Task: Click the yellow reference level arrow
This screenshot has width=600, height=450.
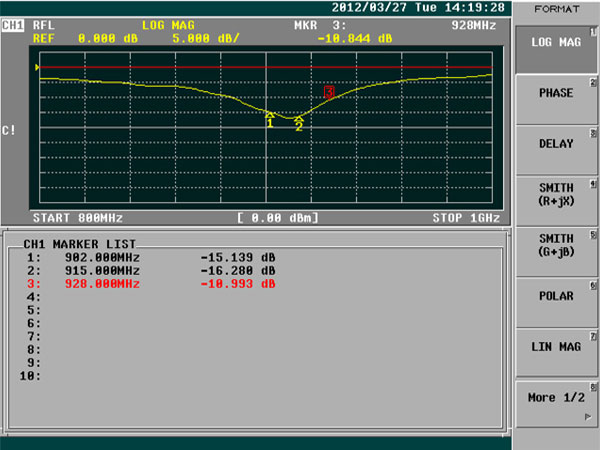Action: click(x=37, y=67)
